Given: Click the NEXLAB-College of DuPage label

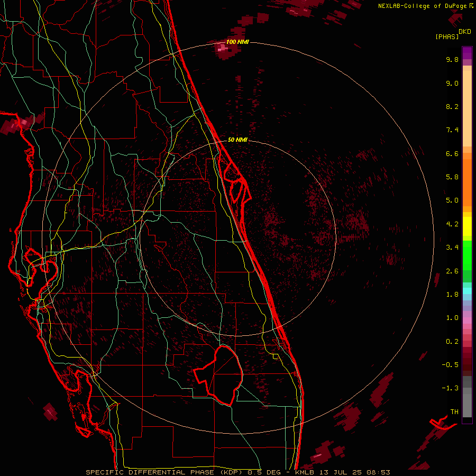Looking at the screenshot, I should 422,6.
